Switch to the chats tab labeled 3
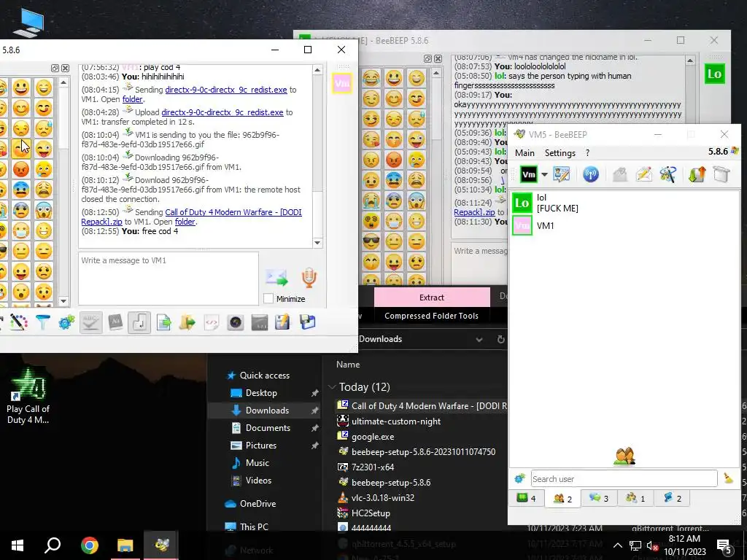Image resolution: width=747 pixels, height=560 pixels. [x=599, y=499]
